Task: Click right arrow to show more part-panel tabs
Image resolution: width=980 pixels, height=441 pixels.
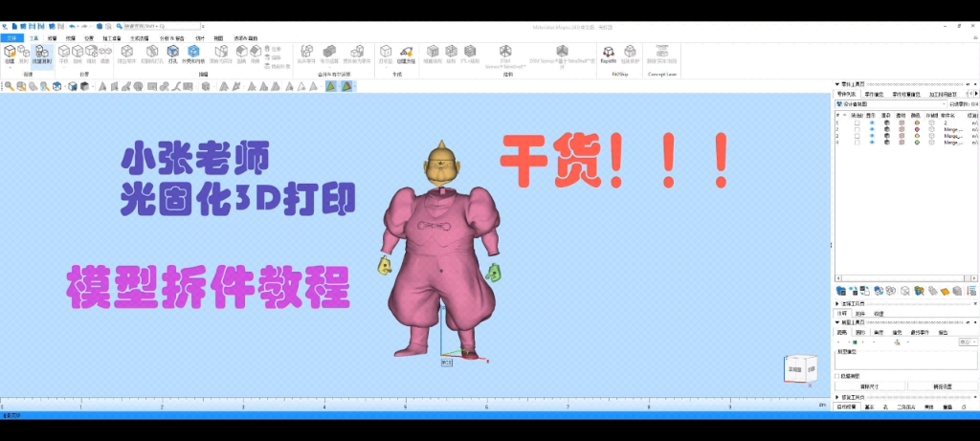Action: point(976,94)
